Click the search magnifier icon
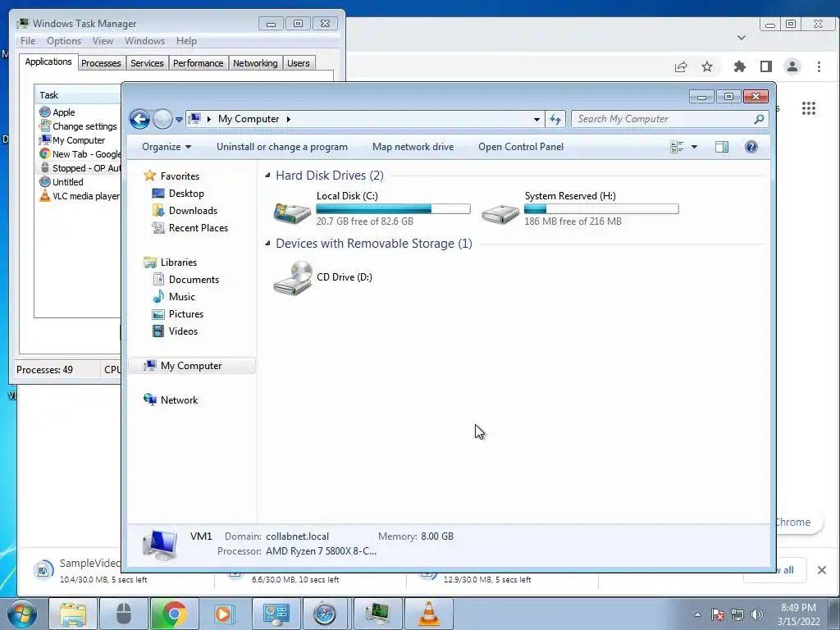The height and width of the screenshot is (630, 840). tap(759, 119)
